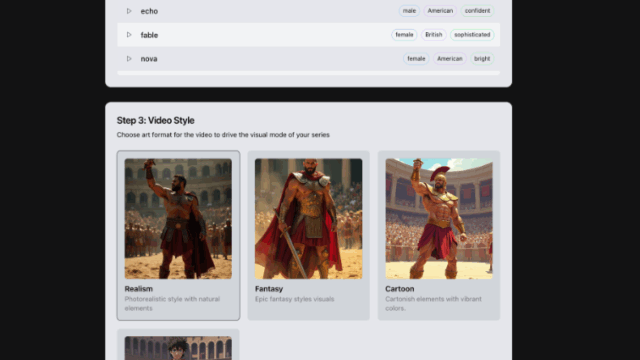
Task: Click the Fantasy gladiator thumbnail image
Action: pos(309,219)
